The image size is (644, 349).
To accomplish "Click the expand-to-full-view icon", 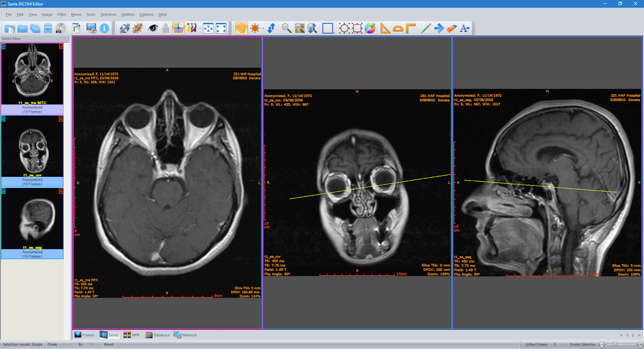I will [221, 28].
